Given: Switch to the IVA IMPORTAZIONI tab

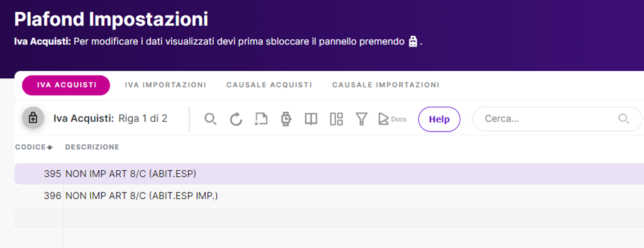Looking at the screenshot, I should point(166,85).
